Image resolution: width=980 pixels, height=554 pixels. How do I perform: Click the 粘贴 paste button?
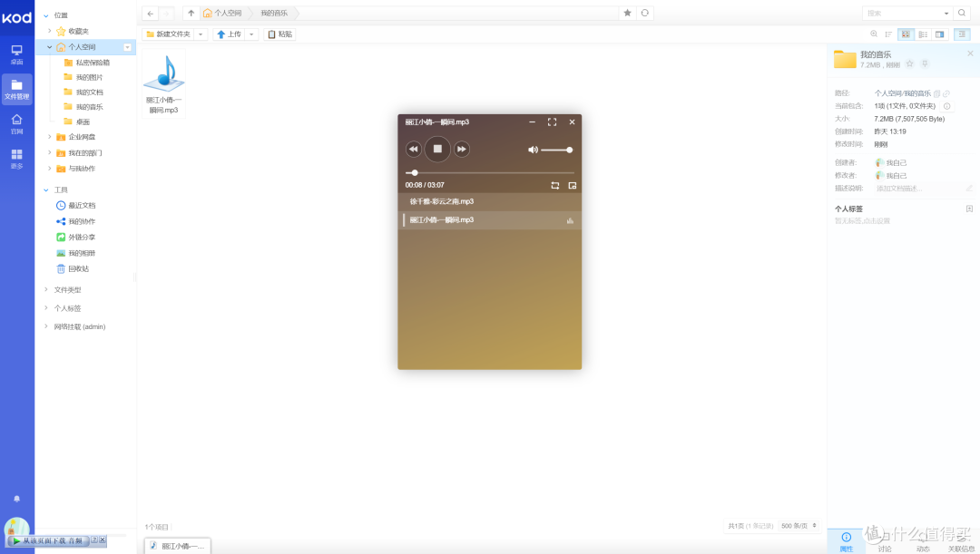pyautogui.click(x=280, y=34)
